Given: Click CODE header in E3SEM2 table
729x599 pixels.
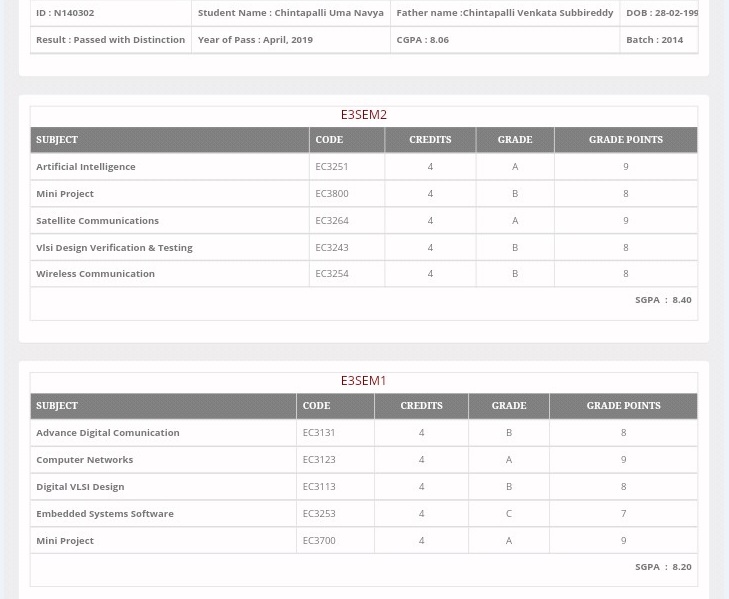Looking at the screenshot, I should click(347, 140).
